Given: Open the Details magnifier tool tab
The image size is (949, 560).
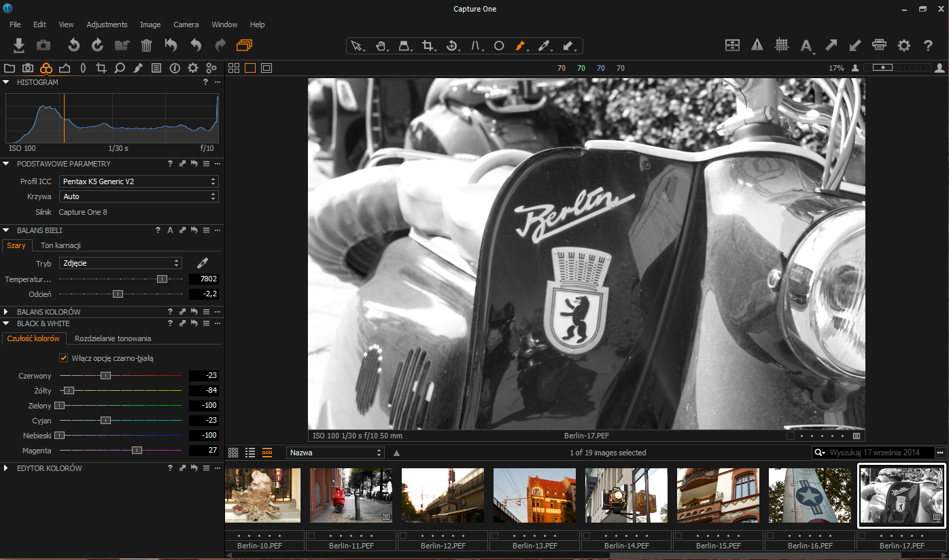Looking at the screenshot, I should [x=120, y=68].
